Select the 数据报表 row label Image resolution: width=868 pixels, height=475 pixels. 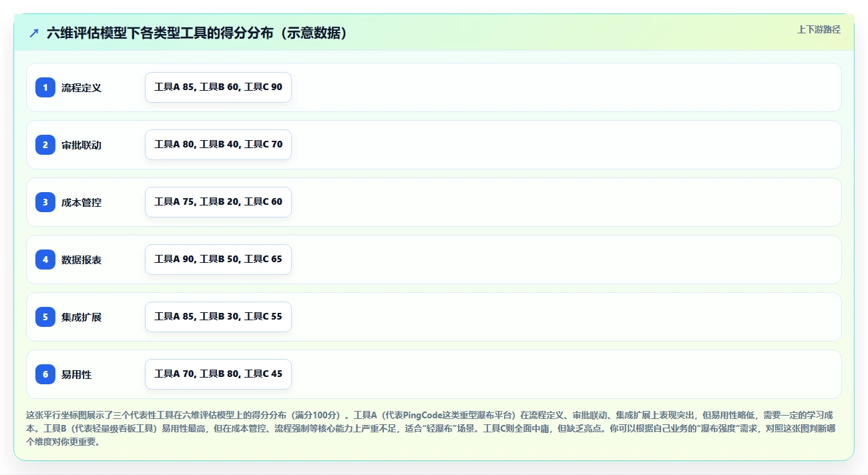[x=81, y=260]
